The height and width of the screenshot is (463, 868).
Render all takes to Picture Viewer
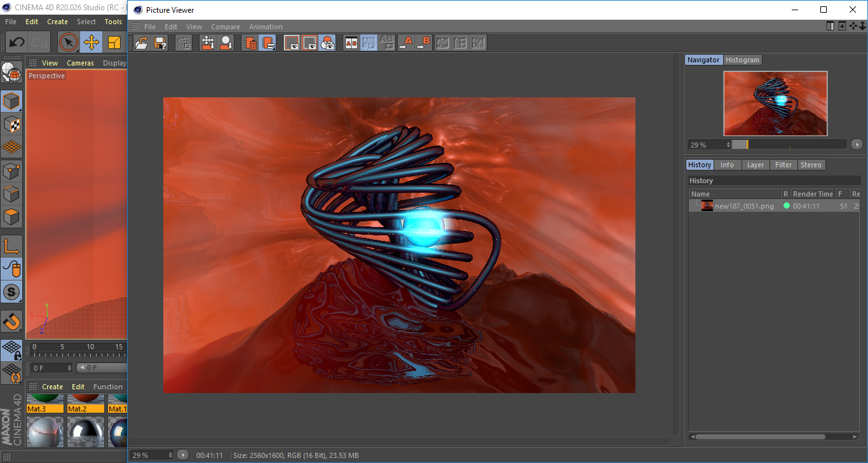point(208,43)
